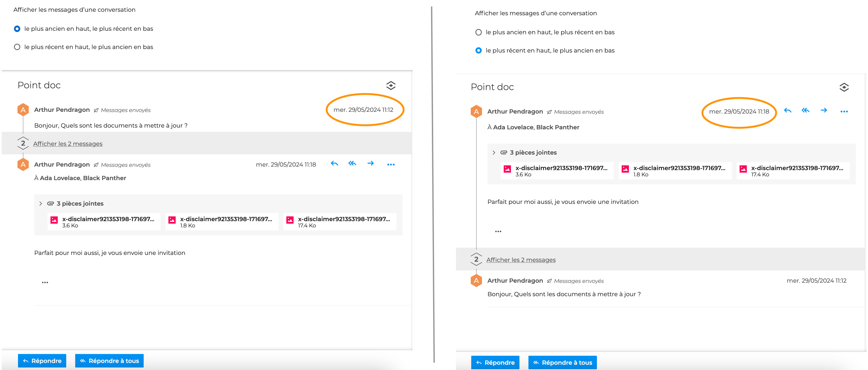Screen dimensions: 868x370
Task: Select unselected newest-on-top radio in left settings
Action: click(17, 47)
